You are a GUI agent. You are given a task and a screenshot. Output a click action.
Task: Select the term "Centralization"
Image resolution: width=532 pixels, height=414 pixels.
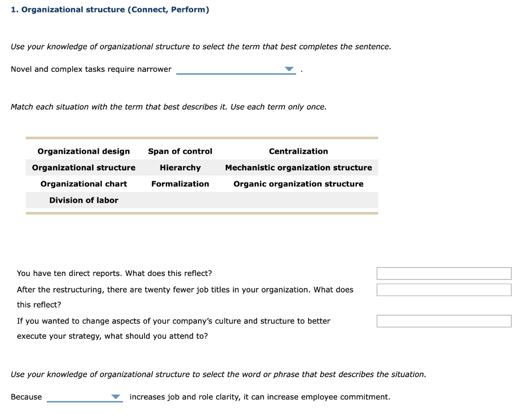[298, 151]
